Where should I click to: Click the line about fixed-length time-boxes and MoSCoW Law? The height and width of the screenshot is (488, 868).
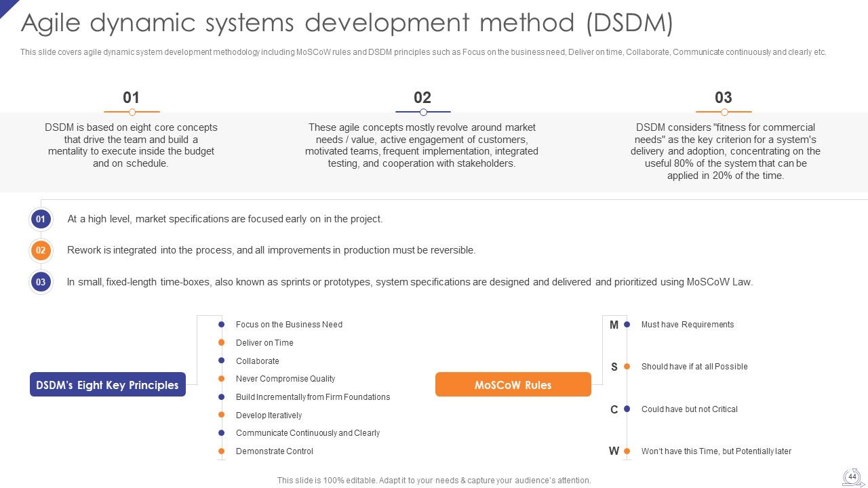click(x=410, y=282)
